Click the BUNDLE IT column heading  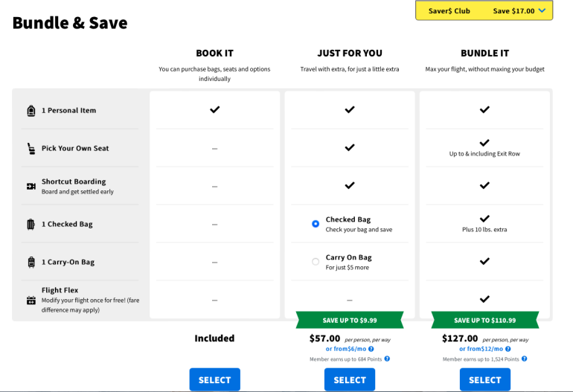tap(484, 54)
